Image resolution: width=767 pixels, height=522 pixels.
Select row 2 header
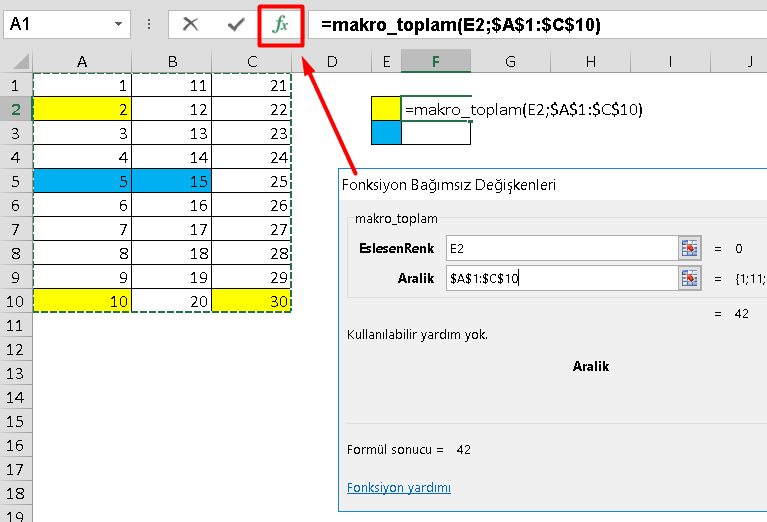(16, 109)
